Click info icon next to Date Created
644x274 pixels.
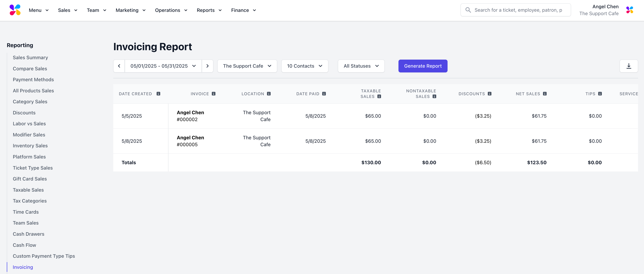(x=158, y=94)
